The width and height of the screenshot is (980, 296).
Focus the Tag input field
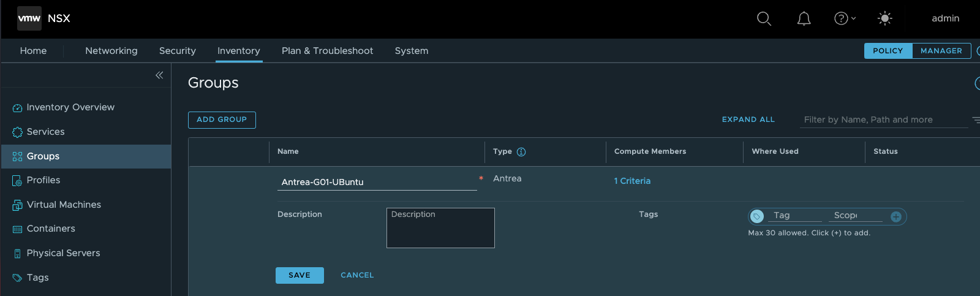[x=795, y=216]
